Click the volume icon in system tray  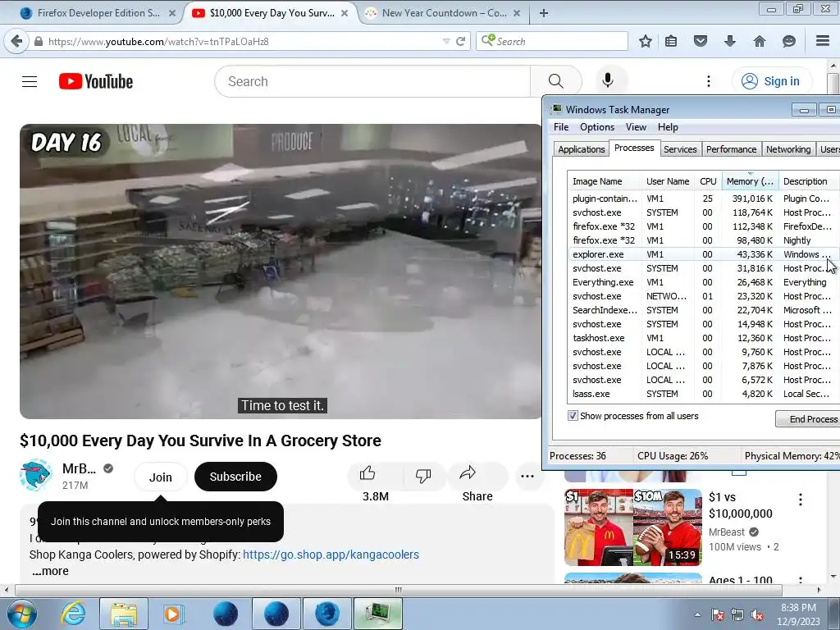(757, 615)
